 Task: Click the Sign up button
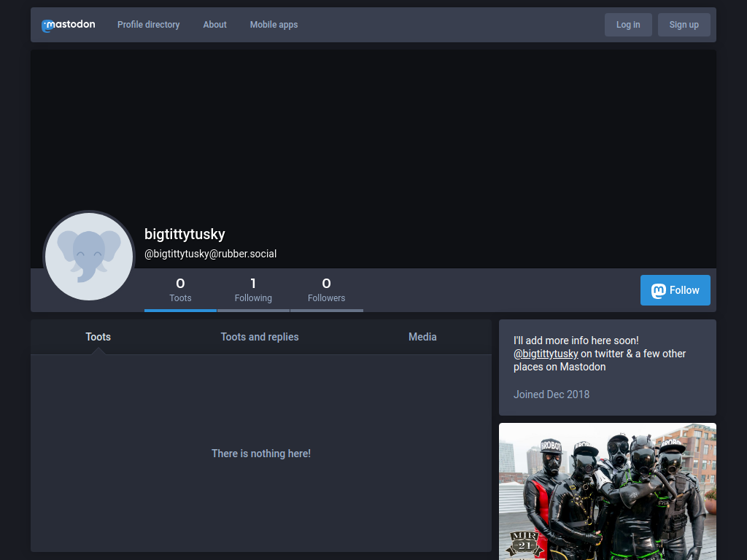[684, 25]
